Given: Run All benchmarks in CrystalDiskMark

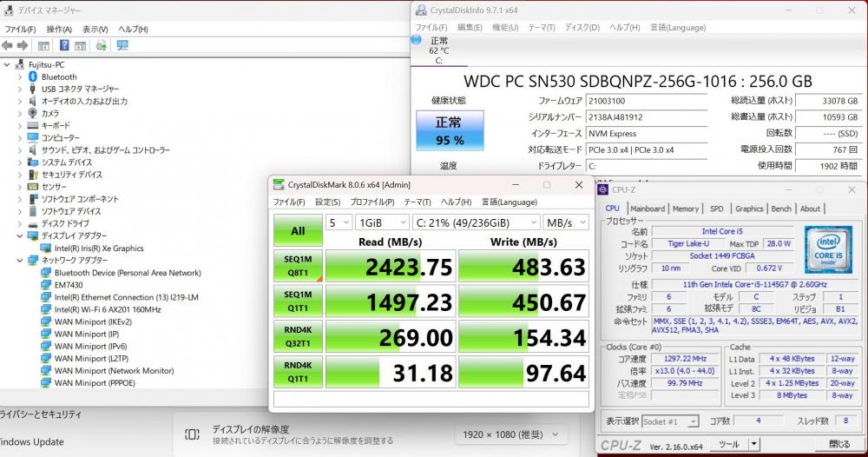Looking at the screenshot, I should coord(298,230).
